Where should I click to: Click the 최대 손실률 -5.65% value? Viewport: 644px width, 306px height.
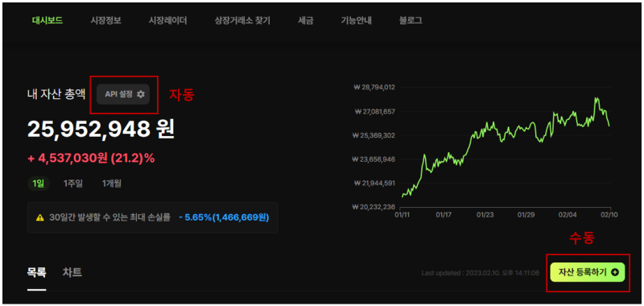pyautogui.click(x=224, y=217)
